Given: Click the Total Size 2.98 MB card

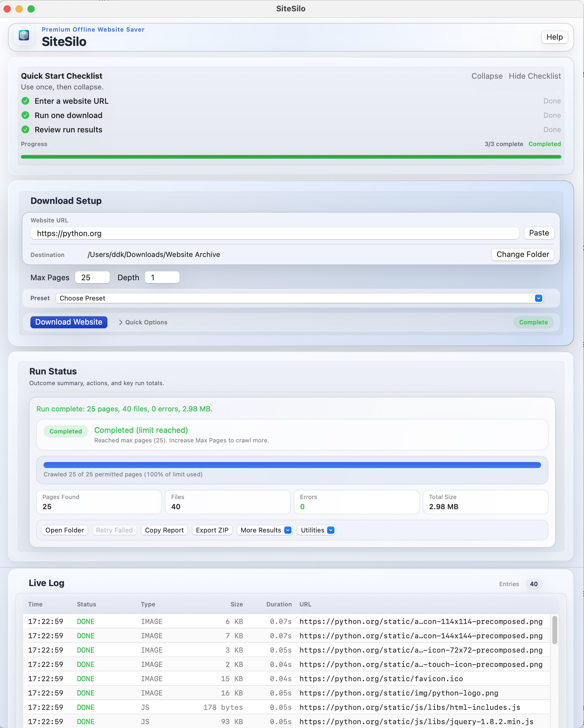Looking at the screenshot, I should pos(485,502).
